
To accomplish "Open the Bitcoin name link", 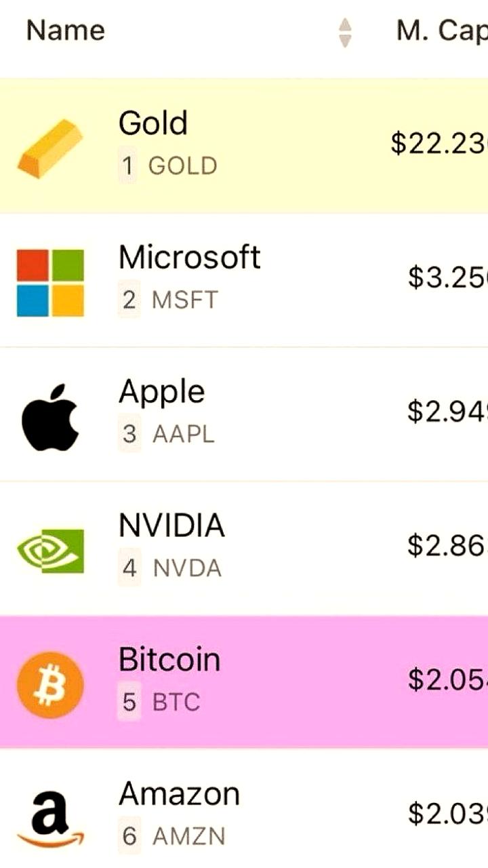I will 169,659.
